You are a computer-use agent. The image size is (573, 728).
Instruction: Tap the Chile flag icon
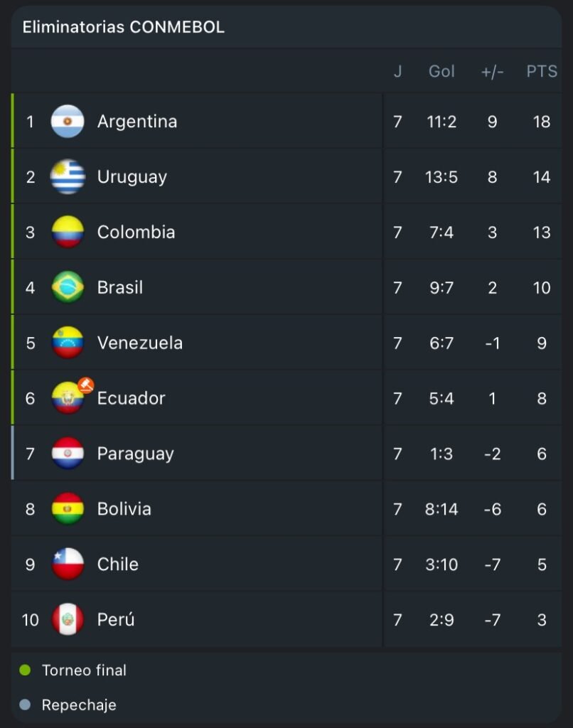tap(68, 564)
